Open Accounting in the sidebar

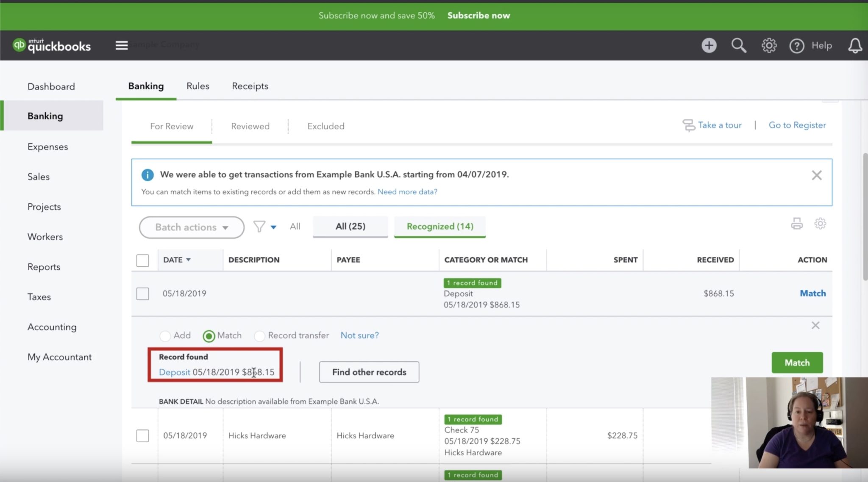(x=52, y=327)
